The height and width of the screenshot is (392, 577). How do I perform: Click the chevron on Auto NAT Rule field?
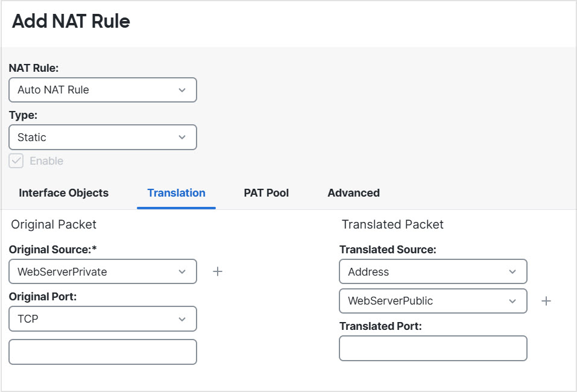point(182,90)
